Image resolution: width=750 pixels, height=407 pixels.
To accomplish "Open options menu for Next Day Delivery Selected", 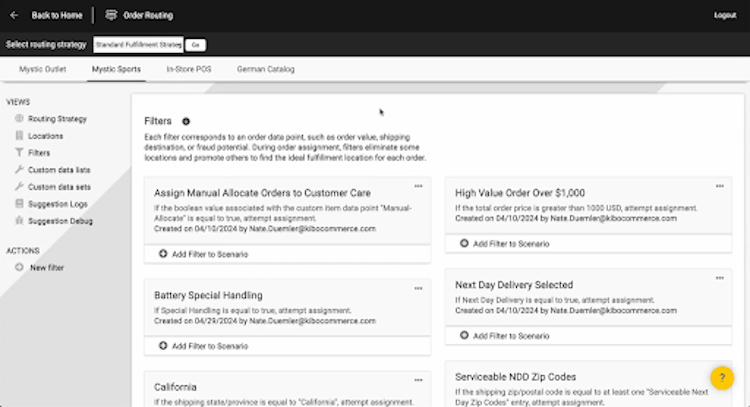I will [720, 278].
